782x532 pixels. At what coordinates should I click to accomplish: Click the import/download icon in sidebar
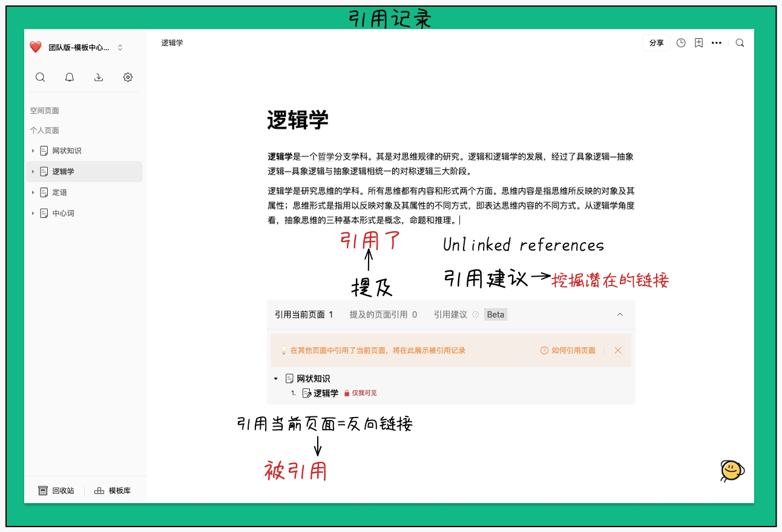point(98,77)
